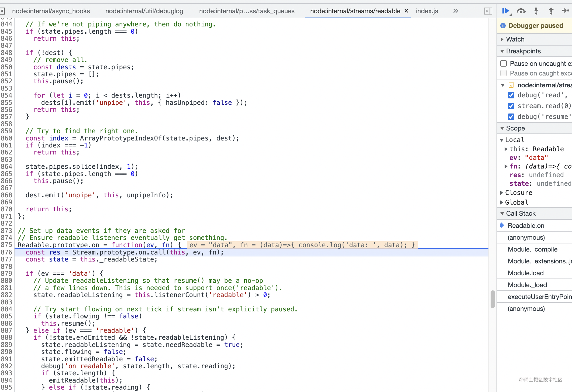Click the editor vertical scrollbar thumb
This screenshot has width=572, height=392.
click(492, 299)
